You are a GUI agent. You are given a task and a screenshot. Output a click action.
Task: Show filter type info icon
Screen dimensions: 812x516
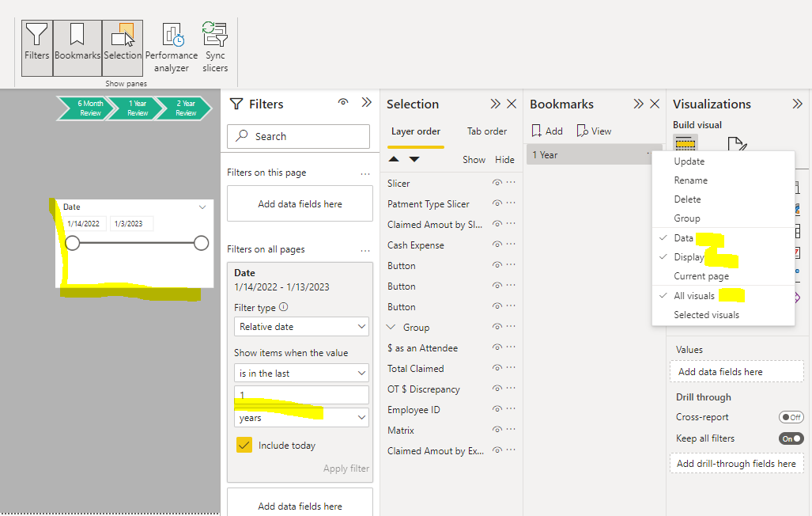coord(283,307)
